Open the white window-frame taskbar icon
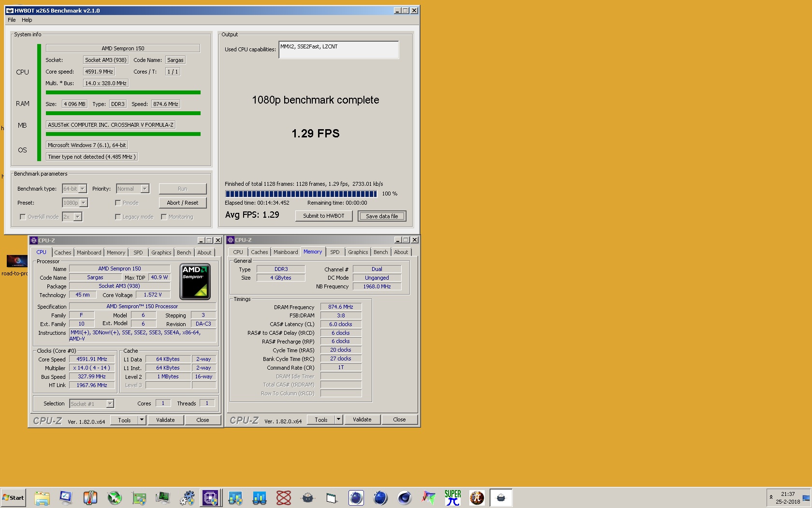The width and height of the screenshot is (812, 508). [x=332, y=498]
